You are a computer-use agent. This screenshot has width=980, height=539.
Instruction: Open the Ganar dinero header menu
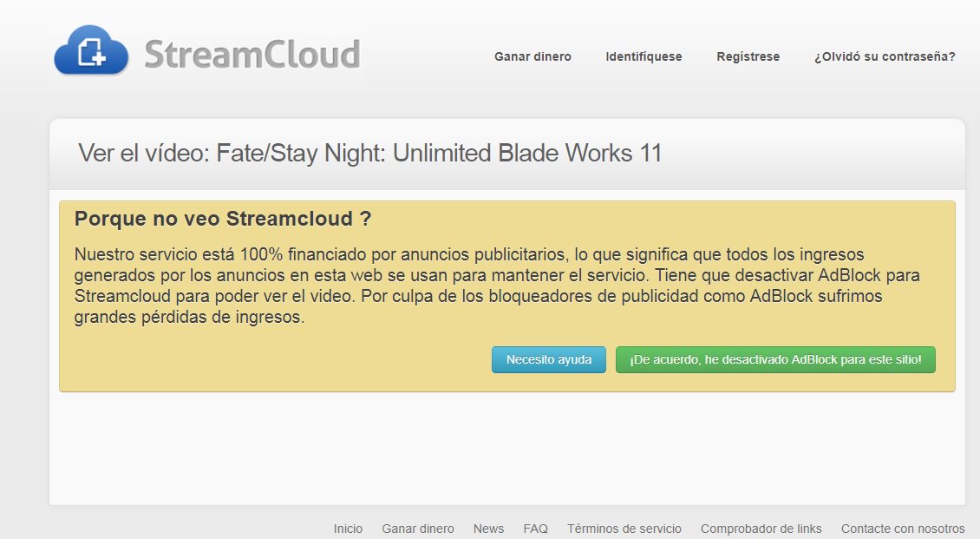click(532, 56)
